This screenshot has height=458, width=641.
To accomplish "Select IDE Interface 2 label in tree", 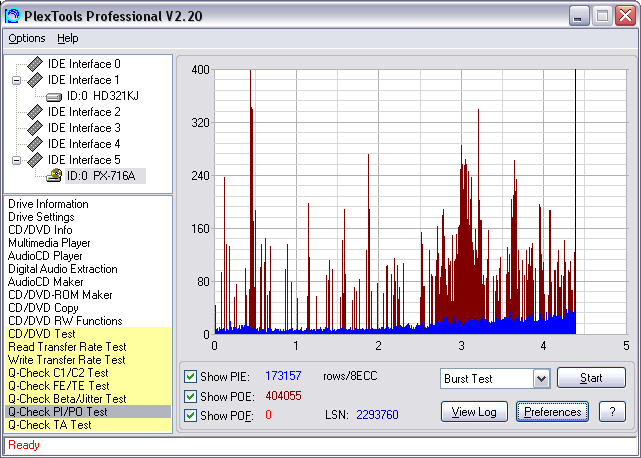I will click(84, 112).
